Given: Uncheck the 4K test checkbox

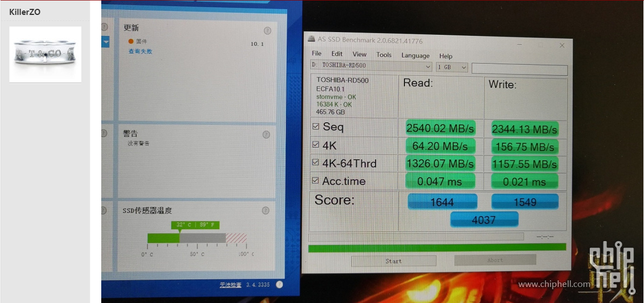Looking at the screenshot, I should click(x=315, y=144).
